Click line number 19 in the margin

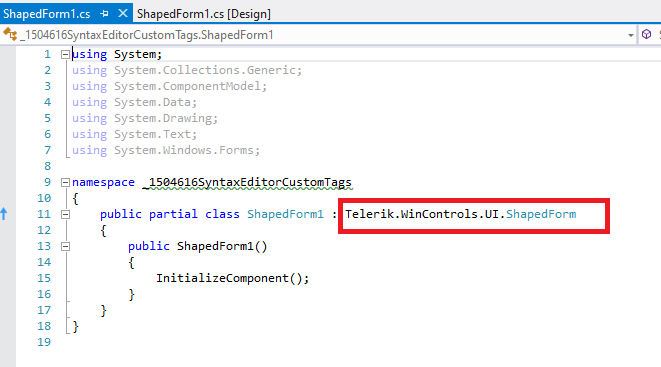[x=44, y=342]
